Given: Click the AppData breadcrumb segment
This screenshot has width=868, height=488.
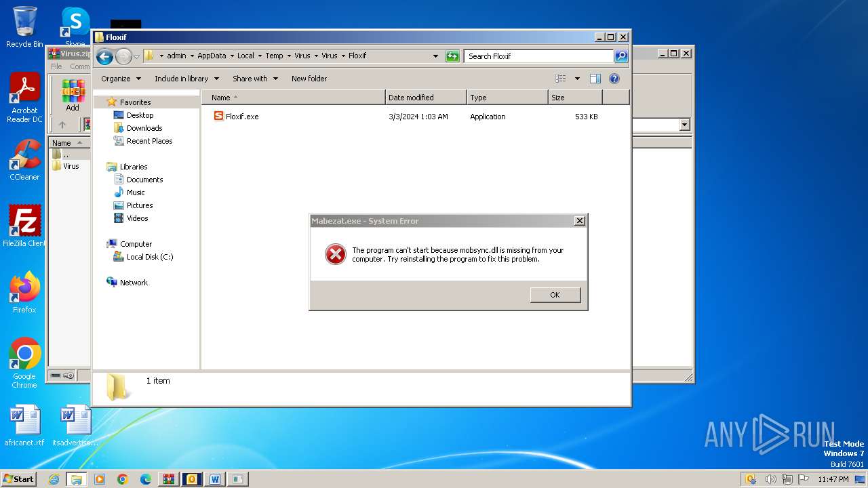Looking at the screenshot, I should pos(212,56).
